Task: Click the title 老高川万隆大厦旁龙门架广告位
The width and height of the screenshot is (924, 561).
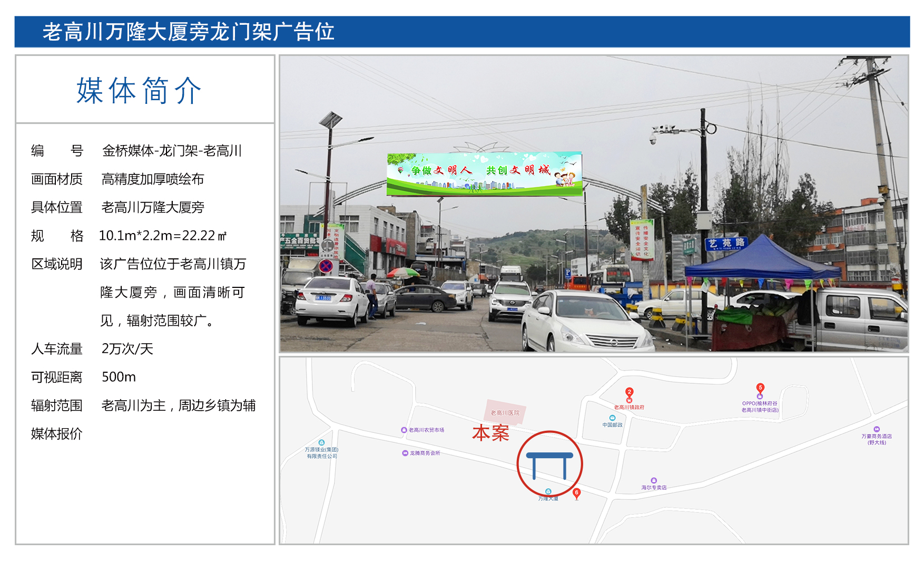Action: (x=189, y=32)
